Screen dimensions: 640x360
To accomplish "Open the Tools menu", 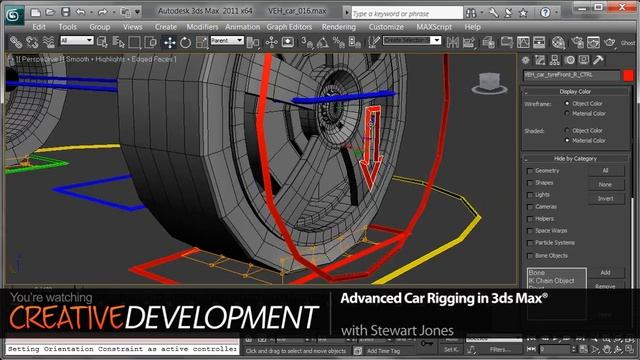I will click(x=67, y=27).
